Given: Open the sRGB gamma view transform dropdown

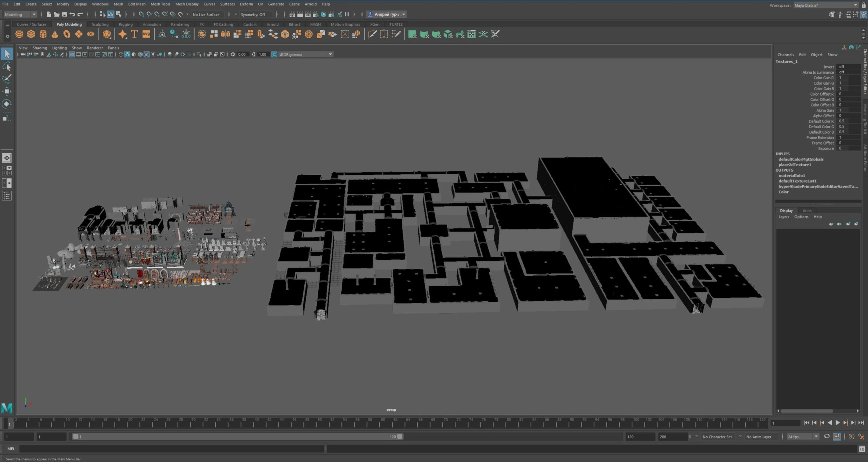Looking at the screenshot, I should pyautogui.click(x=330, y=54).
